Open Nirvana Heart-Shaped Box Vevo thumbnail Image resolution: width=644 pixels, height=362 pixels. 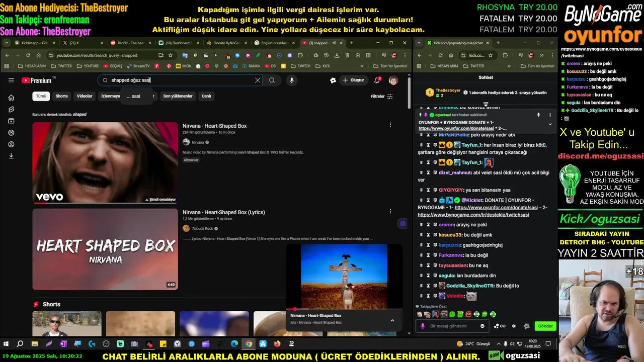click(x=105, y=163)
